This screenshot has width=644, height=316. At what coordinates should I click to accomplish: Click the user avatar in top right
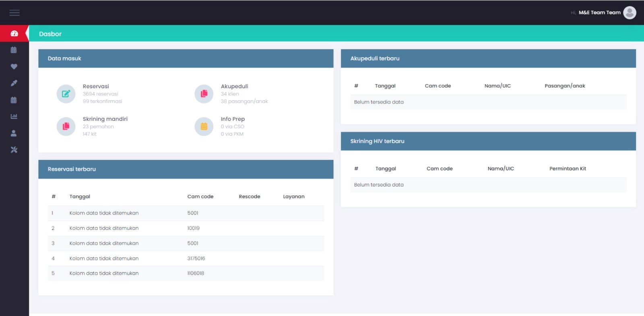[x=630, y=13]
